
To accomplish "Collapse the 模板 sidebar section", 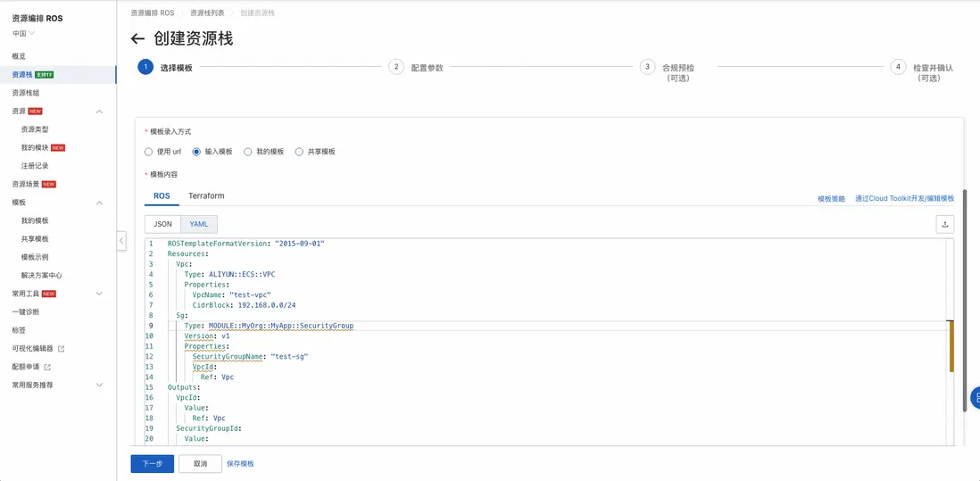I will [x=99, y=203].
